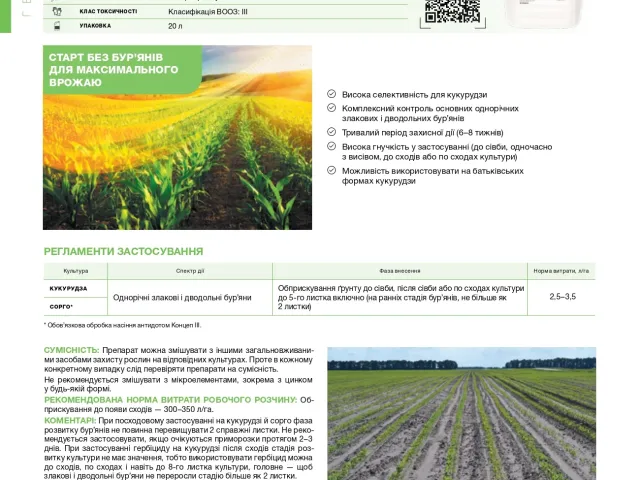
Task: Click the '300–350 л/га' value text
Action: (x=189, y=409)
